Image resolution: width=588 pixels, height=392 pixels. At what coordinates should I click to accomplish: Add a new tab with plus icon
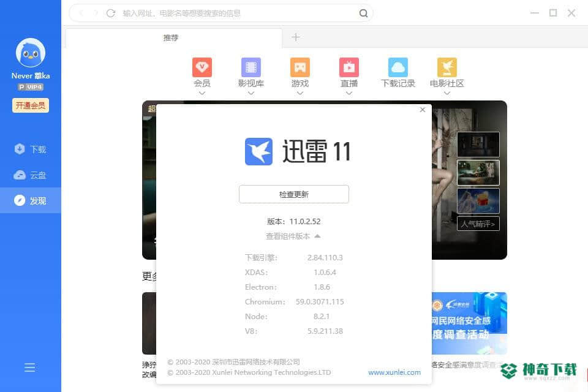[296, 37]
